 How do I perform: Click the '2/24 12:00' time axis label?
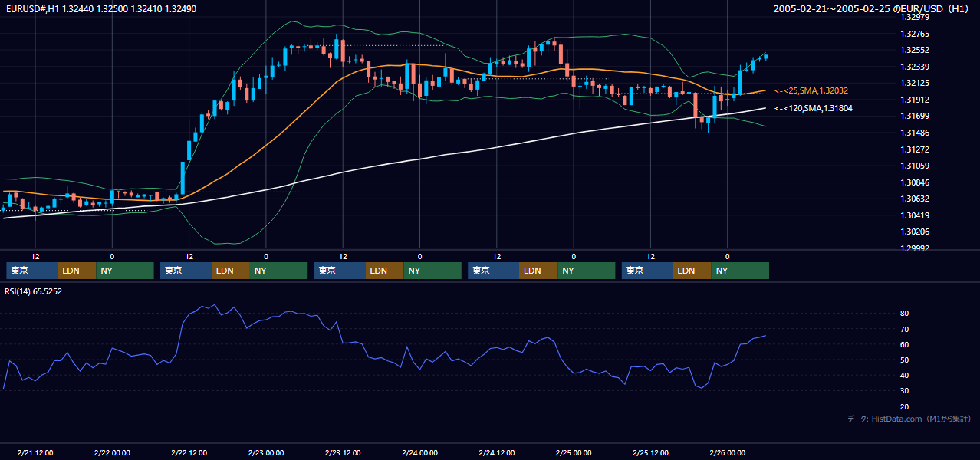(x=496, y=452)
